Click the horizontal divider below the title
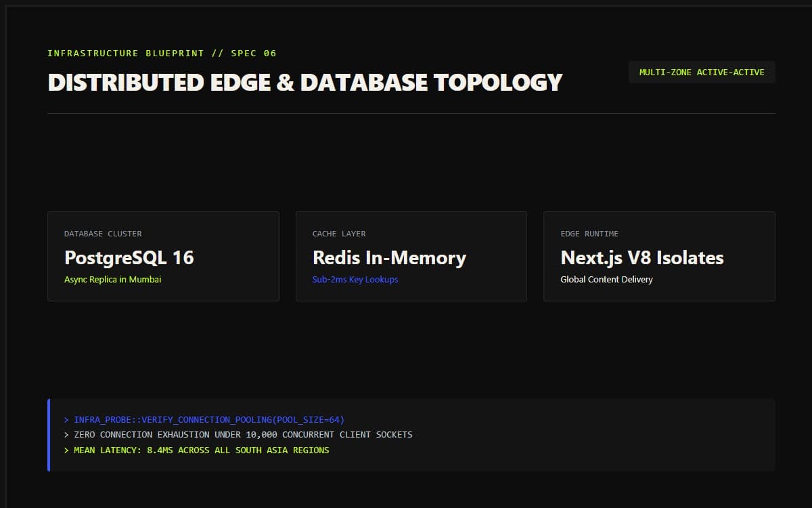The image size is (812, 508). (x=411, y=113)
